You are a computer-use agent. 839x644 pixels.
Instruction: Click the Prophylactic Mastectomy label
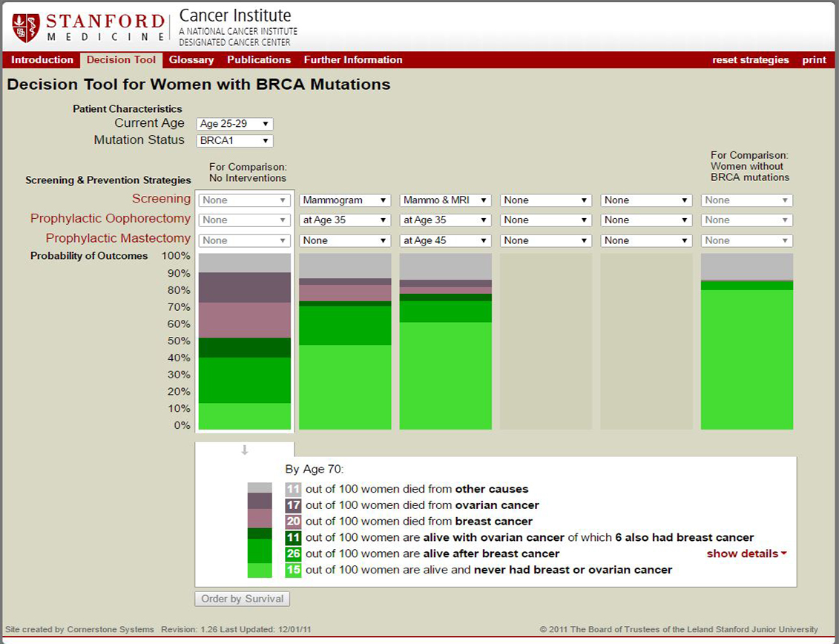[118, 238]
